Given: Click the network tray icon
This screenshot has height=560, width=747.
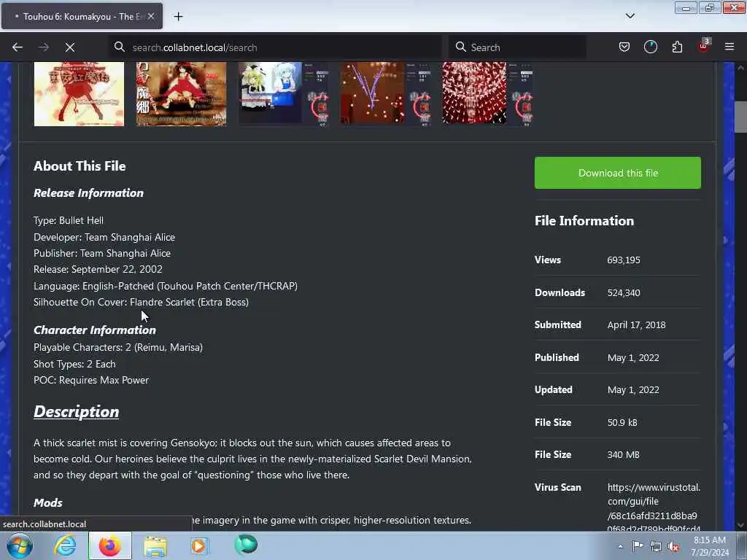Looking at the screenshot, I should (x=656, y=547).
